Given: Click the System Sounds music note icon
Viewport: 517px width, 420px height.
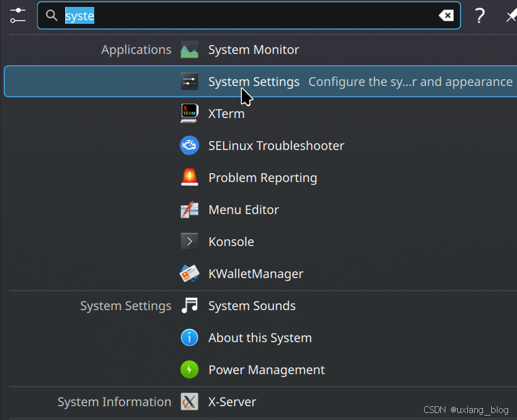Looking at the screenshot, I should (x=190, y=305).
